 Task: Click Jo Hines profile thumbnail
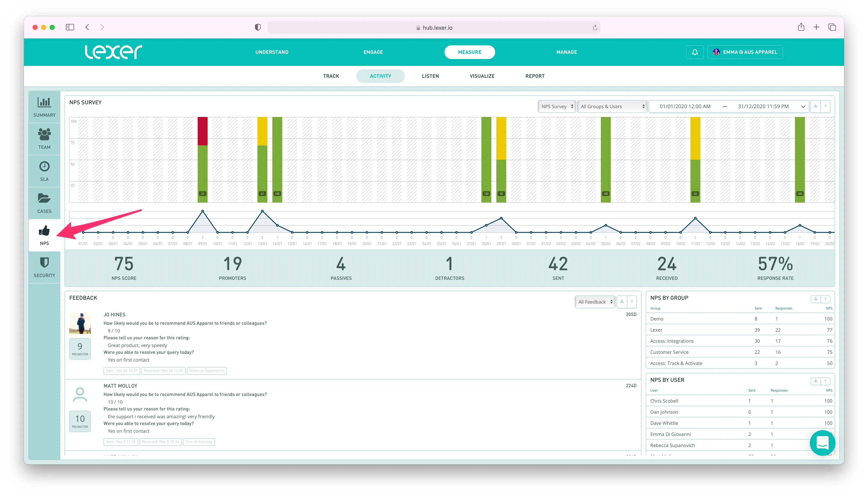(x=80, y=323)
